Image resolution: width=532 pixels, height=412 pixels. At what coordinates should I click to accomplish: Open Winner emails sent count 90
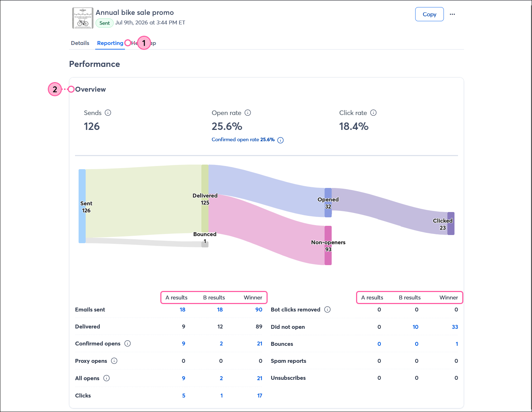[x=259, y=309]
